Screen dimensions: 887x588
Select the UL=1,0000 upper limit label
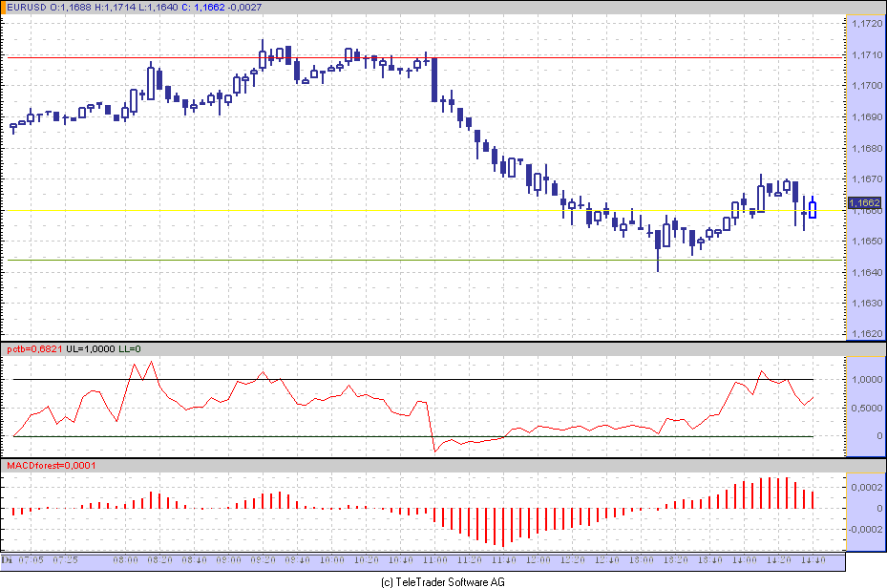[x=91, y=349]
